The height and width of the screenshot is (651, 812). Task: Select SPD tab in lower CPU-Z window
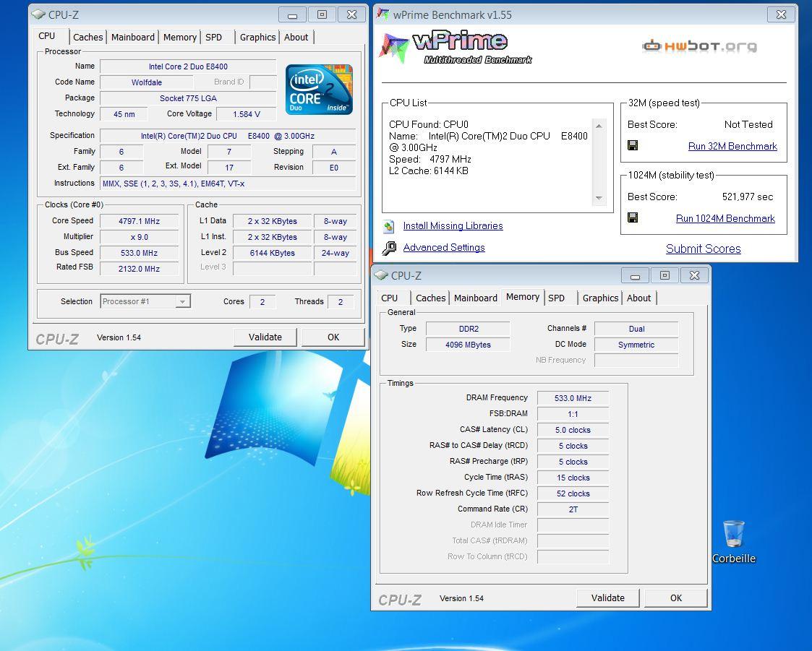coord(556,298)
